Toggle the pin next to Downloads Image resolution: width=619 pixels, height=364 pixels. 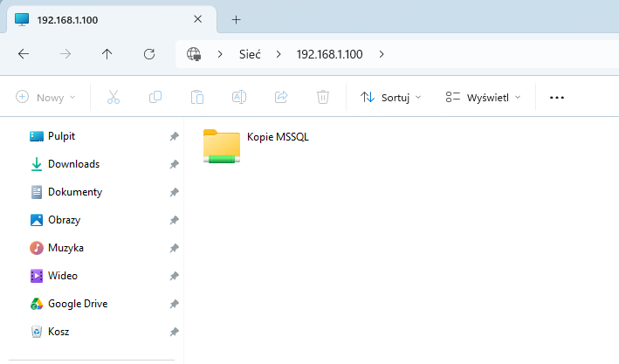coord(174,165)
